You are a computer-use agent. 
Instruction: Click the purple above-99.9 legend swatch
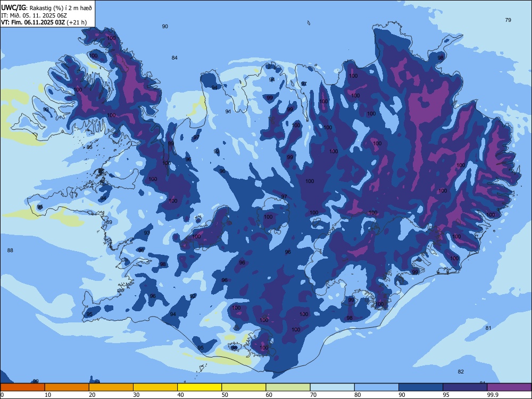[509, 387]
